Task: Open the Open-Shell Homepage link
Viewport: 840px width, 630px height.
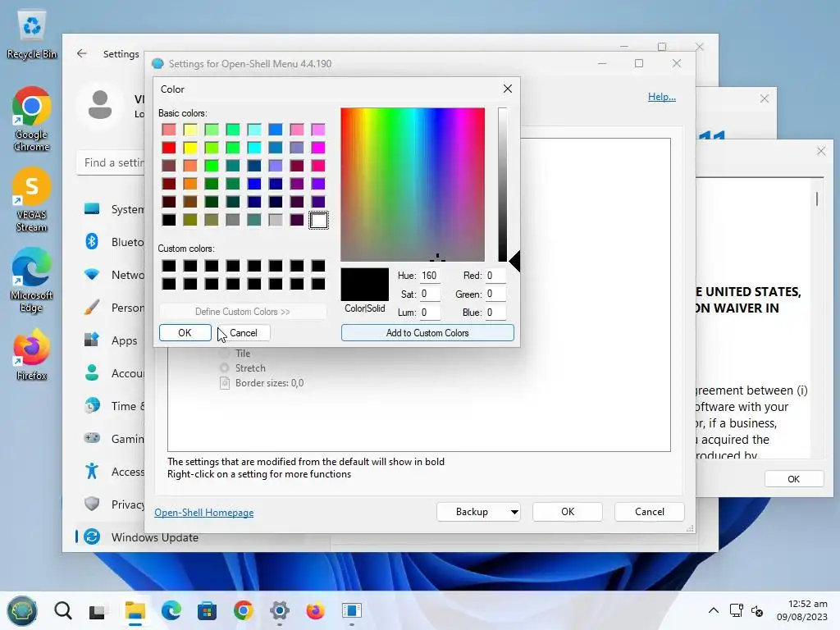Action: [x=204, y=513]
